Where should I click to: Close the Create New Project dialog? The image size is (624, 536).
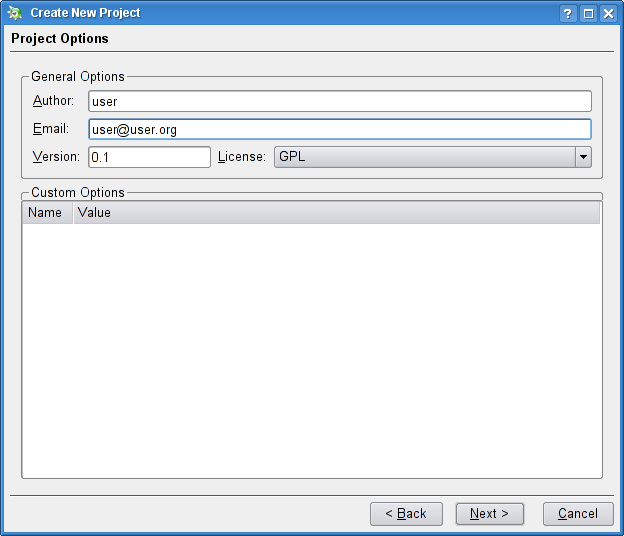click(608, 13)
